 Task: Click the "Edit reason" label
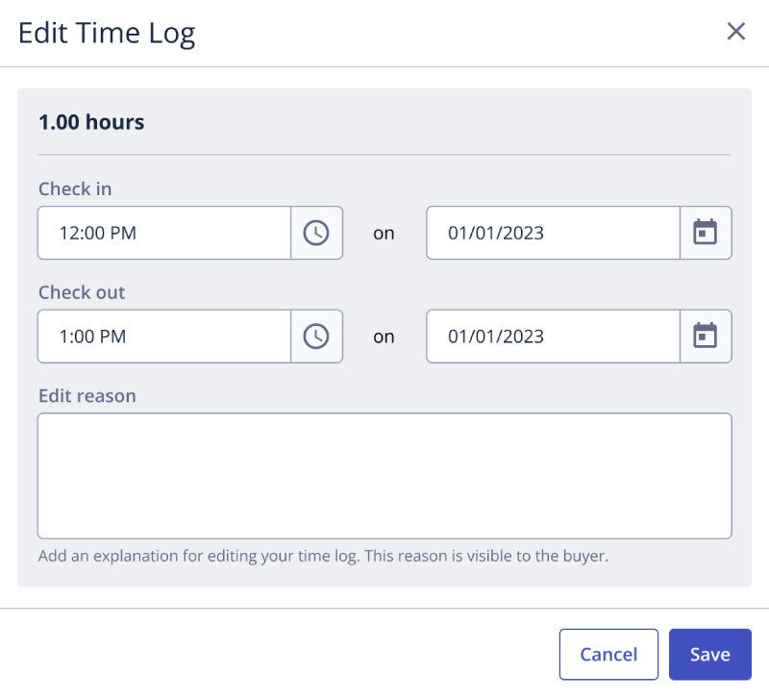pos(87,396)
